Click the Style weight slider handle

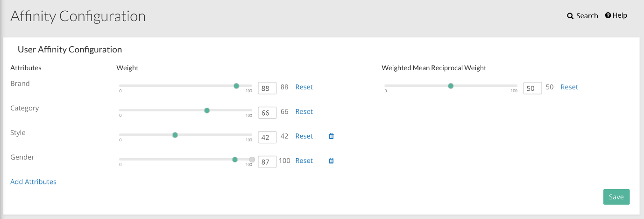point(175,135)
